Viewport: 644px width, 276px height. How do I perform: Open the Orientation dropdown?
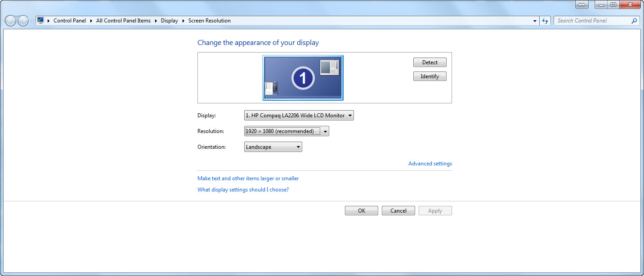tap(273, 147)
